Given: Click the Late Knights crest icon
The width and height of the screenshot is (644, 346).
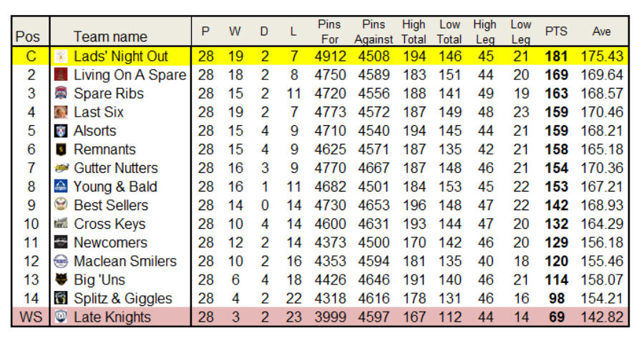Looking at the screenshot, I should (x=61, y=317).
